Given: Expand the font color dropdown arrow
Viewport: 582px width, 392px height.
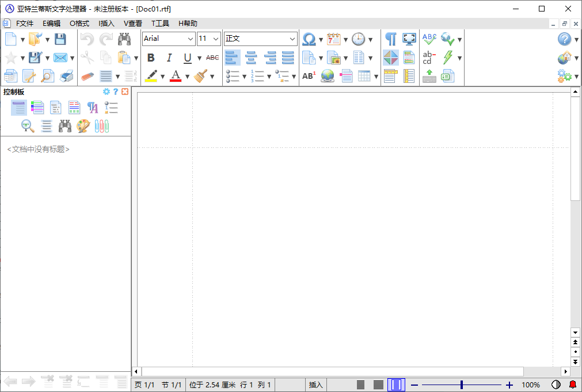Looking at the screenshot, I should tap(188, 77).
